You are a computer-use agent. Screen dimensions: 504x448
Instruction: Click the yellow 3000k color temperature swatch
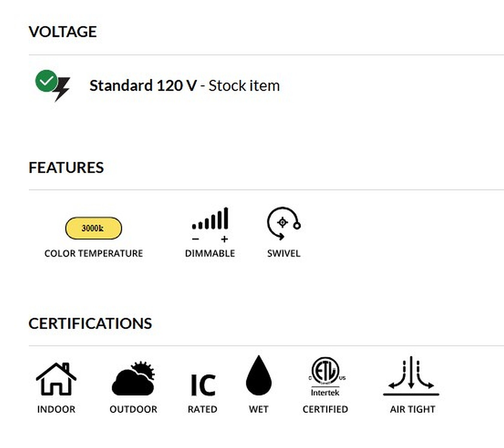pos(94,228)
